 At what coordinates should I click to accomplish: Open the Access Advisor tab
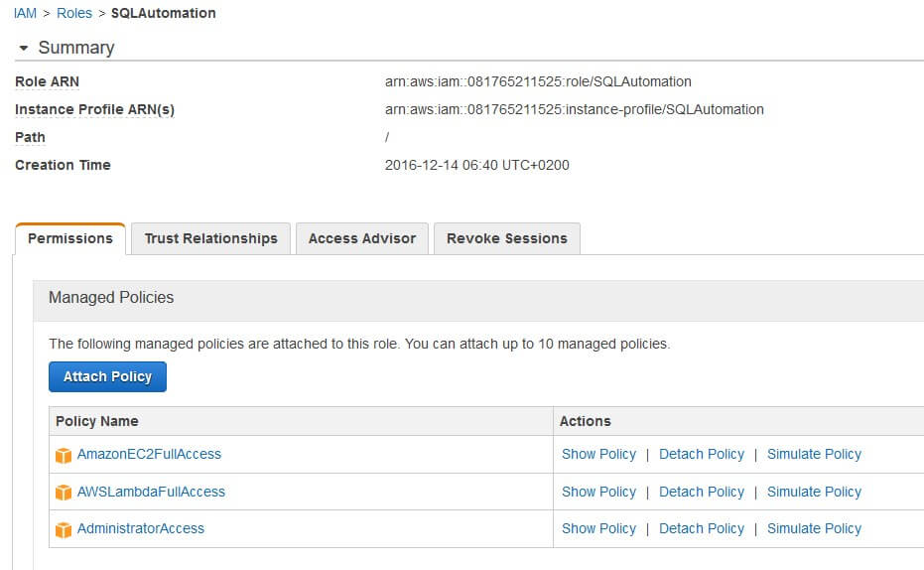(x=362, y=238)
